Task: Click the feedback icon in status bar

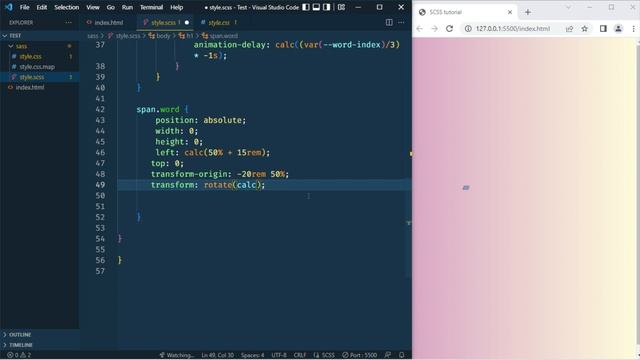Action: coord(388,355)
